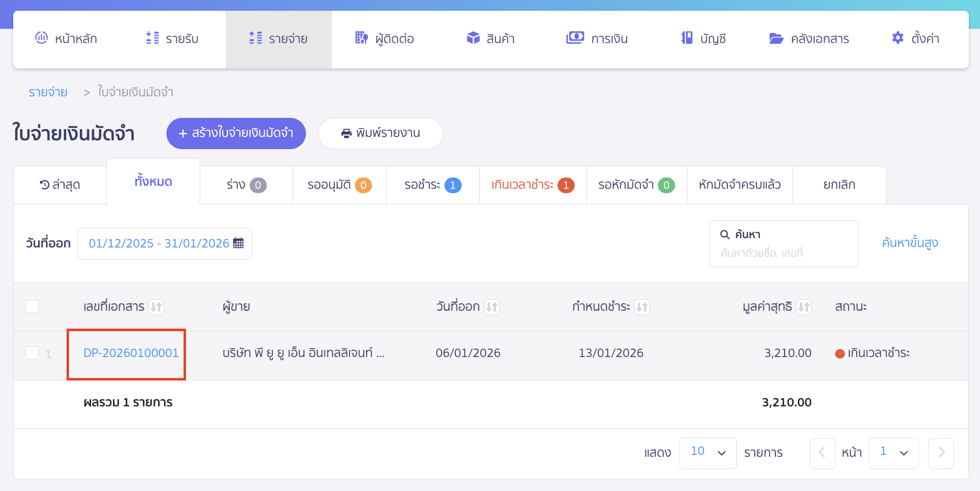The image size is (980, 491).
Task: Open the ผู้ติดต่อ contacts icon
Action: pyautogui.click(x=361, y=38)
